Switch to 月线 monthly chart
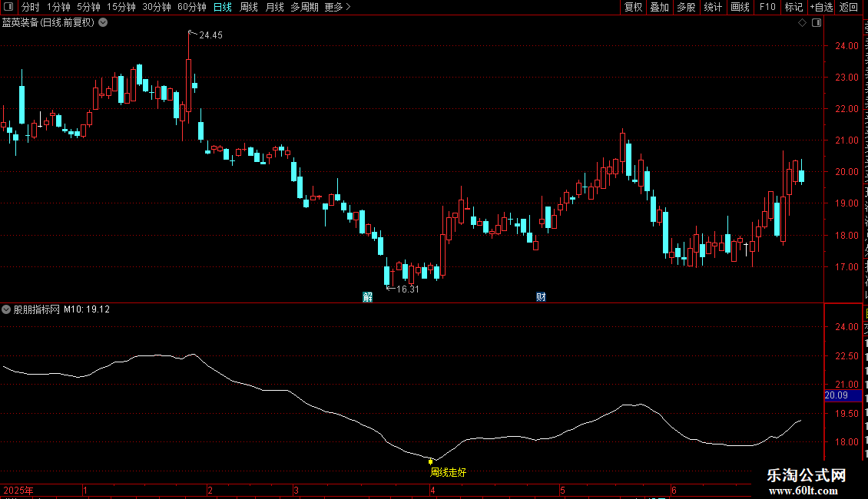Screen dimensions: 868x499 pyautogui.click(x=274, y=7)
